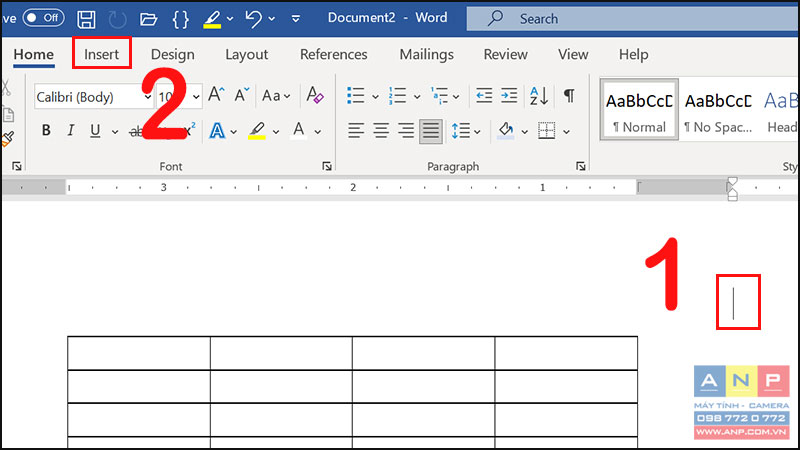Image resolution: width=800 pixels, height=450 pixels.
Task: Apply underline formatting
Action: click(x=95, y=131)
